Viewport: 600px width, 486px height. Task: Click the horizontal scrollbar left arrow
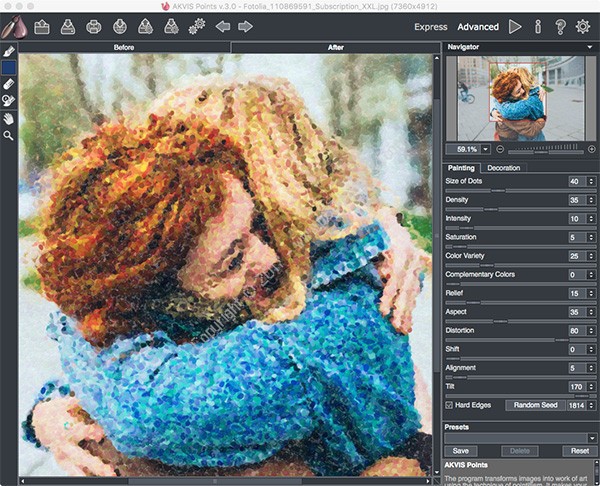pos(23,481)
